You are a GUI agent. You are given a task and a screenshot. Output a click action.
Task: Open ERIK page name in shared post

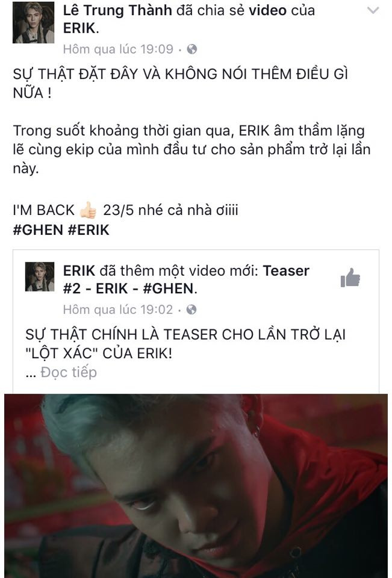click(x=79, y=271)
